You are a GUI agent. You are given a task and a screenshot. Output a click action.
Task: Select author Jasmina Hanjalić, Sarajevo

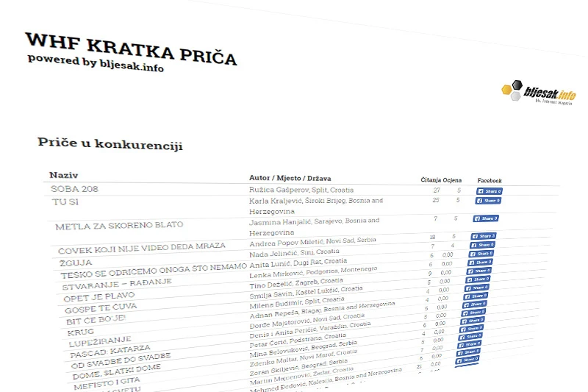(315, 227)
